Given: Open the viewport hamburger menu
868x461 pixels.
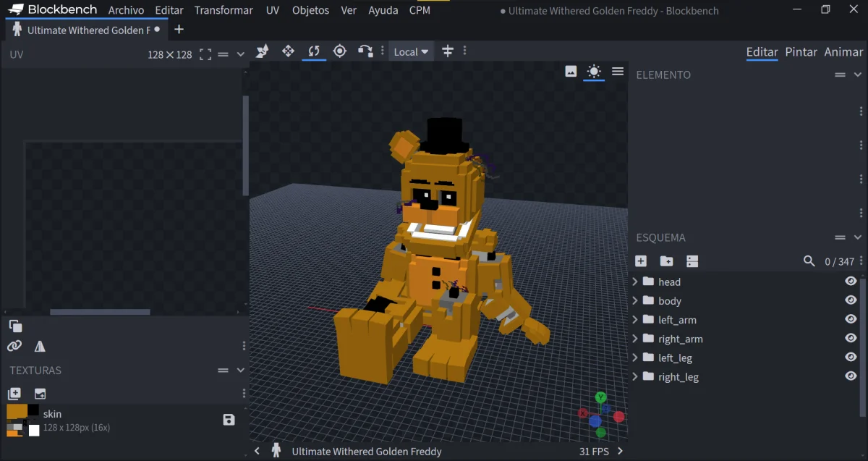Looking at the screenshot, I should coord(618,71).
